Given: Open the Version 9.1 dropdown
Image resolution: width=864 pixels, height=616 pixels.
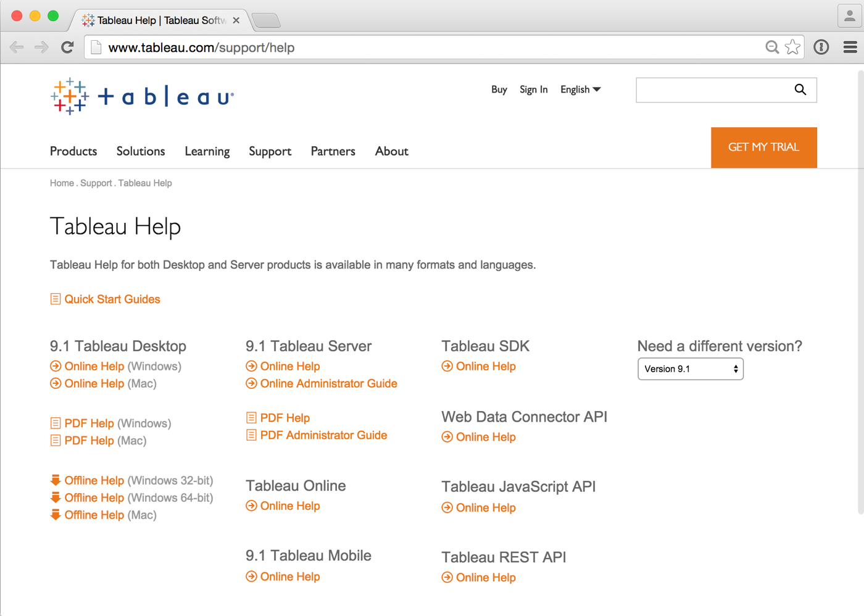Looking at the screenshot, I should (x=691, y=369).
